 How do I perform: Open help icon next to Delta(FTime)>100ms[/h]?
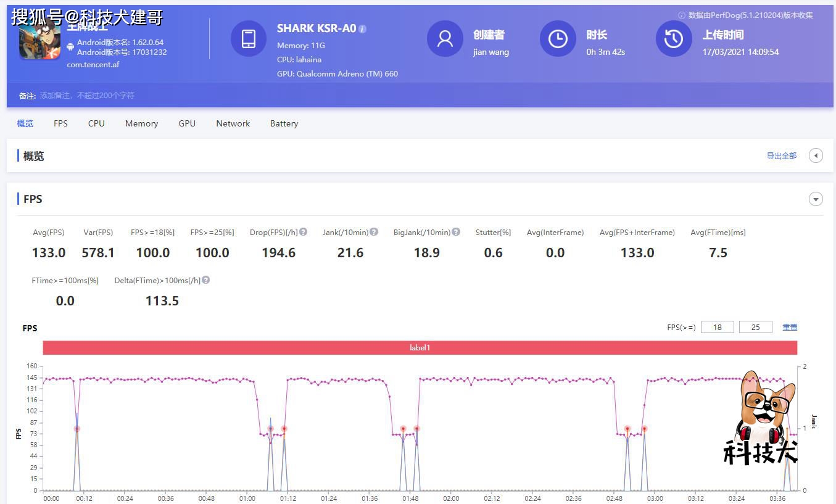[x=206, y=279]
